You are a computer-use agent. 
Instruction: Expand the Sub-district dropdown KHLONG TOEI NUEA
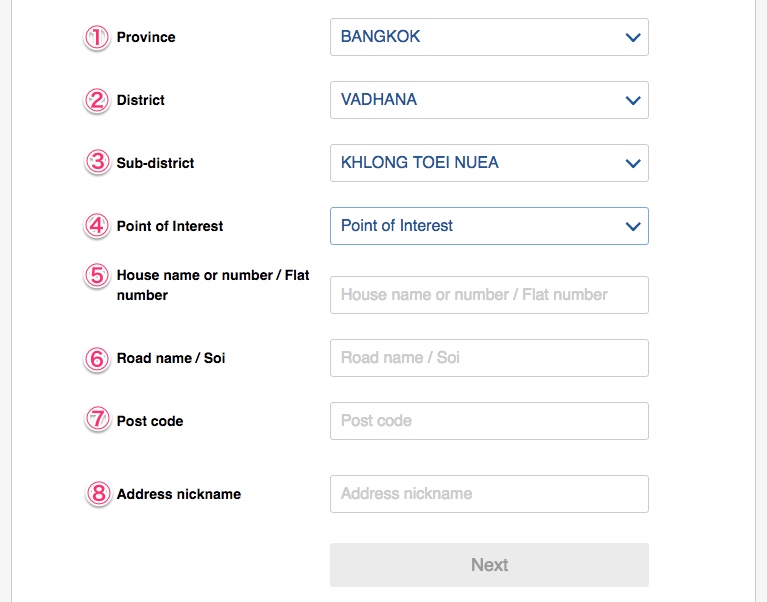coord(489,163)
